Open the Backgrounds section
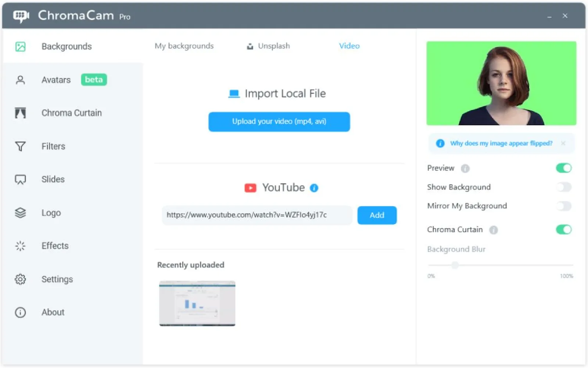The width and height of the screenshot is (588, 368). coord(73,47)
